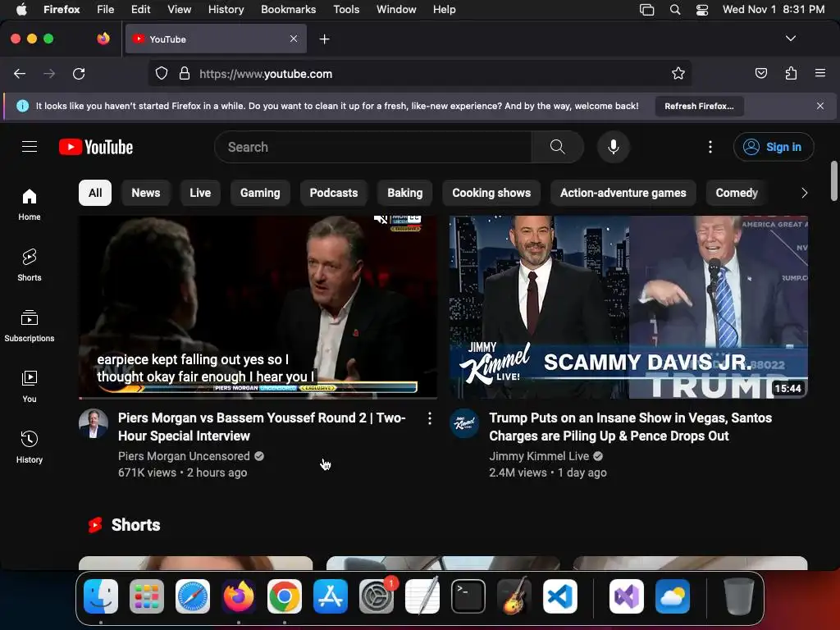The height and width of the screenshot is (630, 840).
Task: Open History in sidebar
Action: coord(30,447)
